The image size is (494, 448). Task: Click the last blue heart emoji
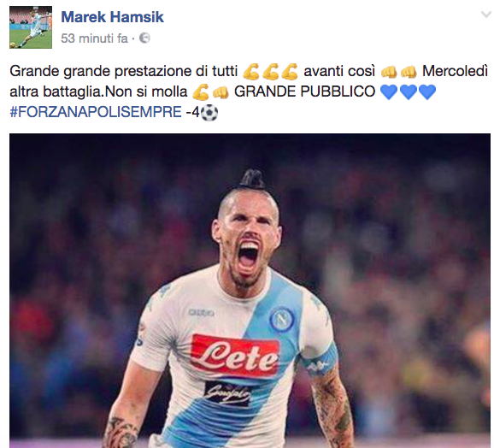427,92
